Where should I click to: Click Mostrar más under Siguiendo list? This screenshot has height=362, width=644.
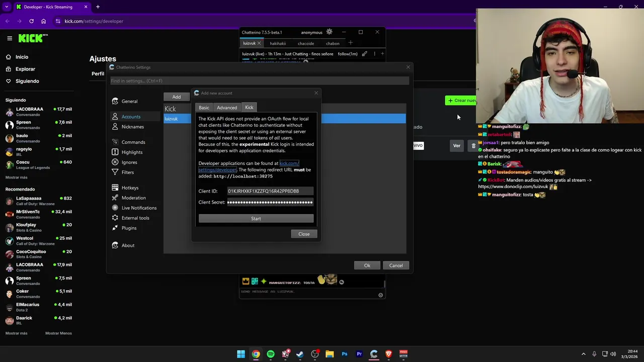pos(17,177)
